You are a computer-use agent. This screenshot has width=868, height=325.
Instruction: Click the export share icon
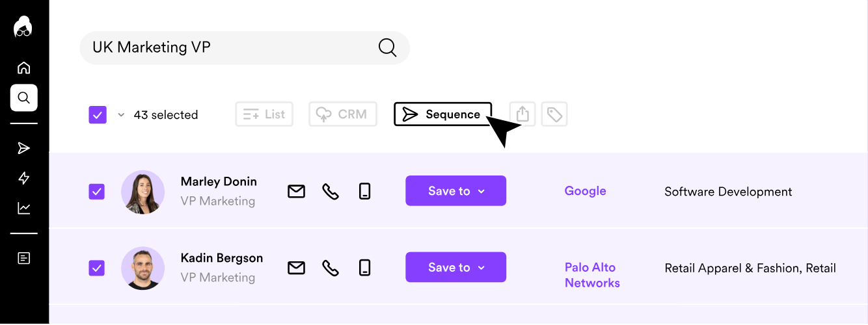[522, 114]
